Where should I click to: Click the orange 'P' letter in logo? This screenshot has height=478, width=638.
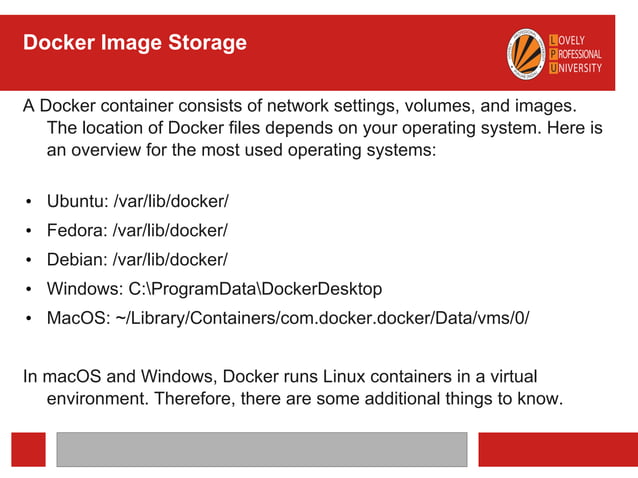click(553, 54)
